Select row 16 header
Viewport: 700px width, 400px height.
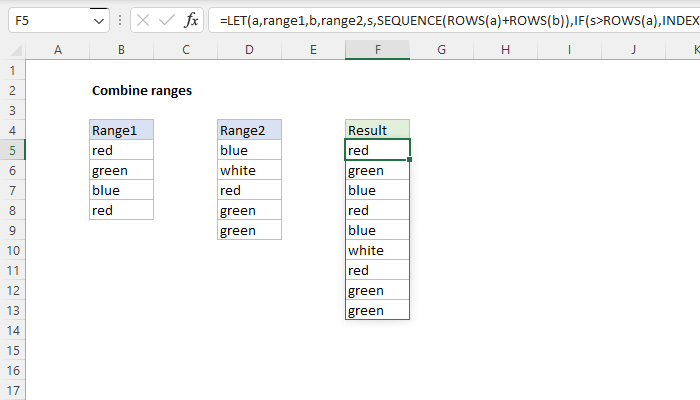click(x=12, y=371)
